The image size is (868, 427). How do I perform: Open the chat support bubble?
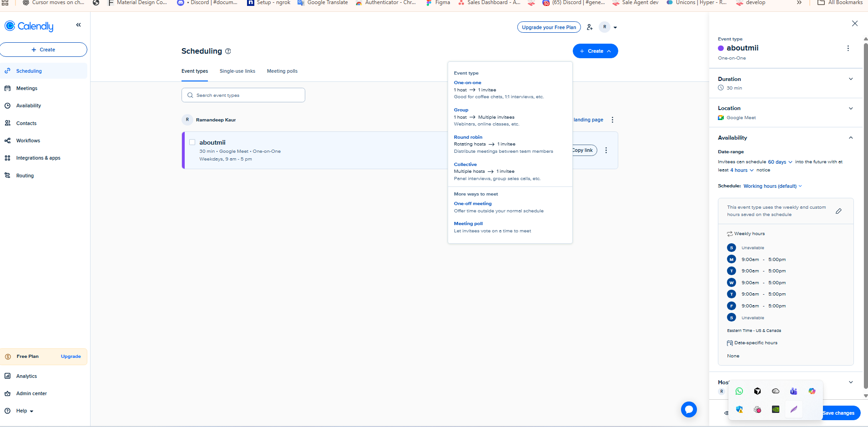pos(688,409)
